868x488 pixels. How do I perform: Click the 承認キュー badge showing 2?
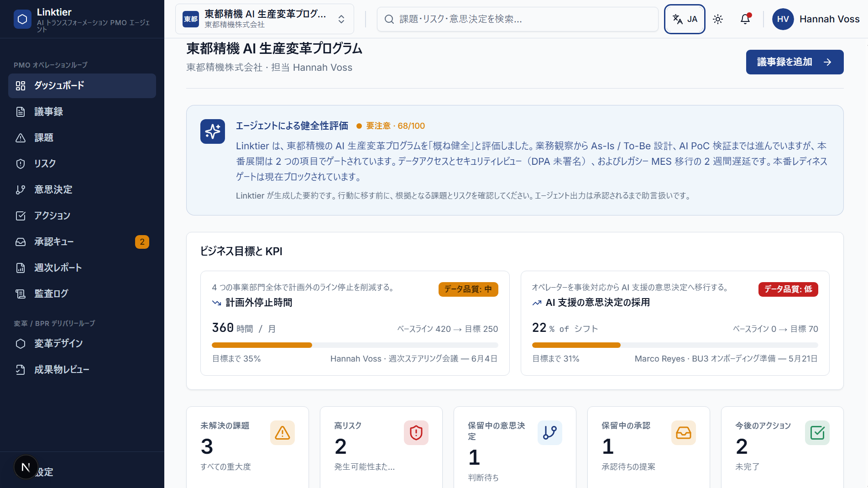coord(142,242)
